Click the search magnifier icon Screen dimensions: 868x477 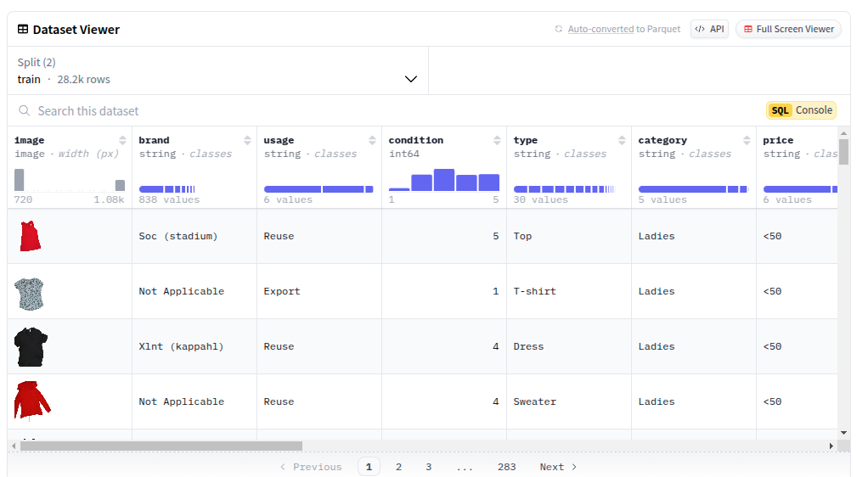point(25,111)
